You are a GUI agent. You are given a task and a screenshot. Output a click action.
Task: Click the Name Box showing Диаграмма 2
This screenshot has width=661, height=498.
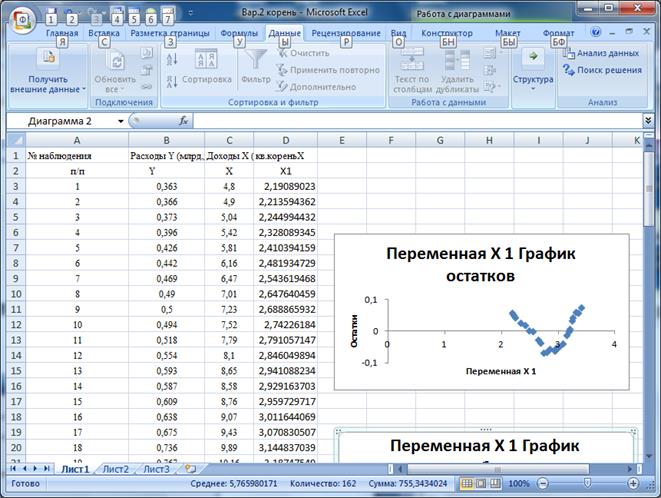(x=62, y=121)
